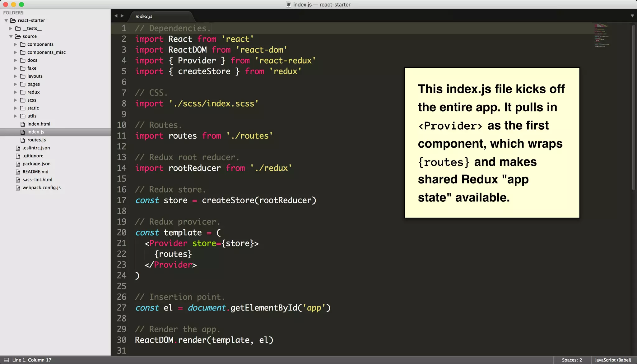Go to next tab with right arrow
Viewport: 637px width, 364px height.
pyautogui.click(x=122, y=16)
